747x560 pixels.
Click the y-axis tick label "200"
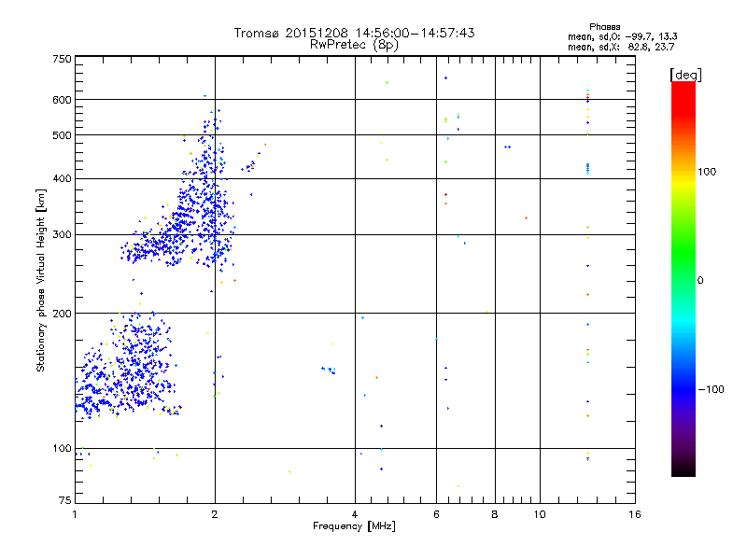[x=62, y=314]
